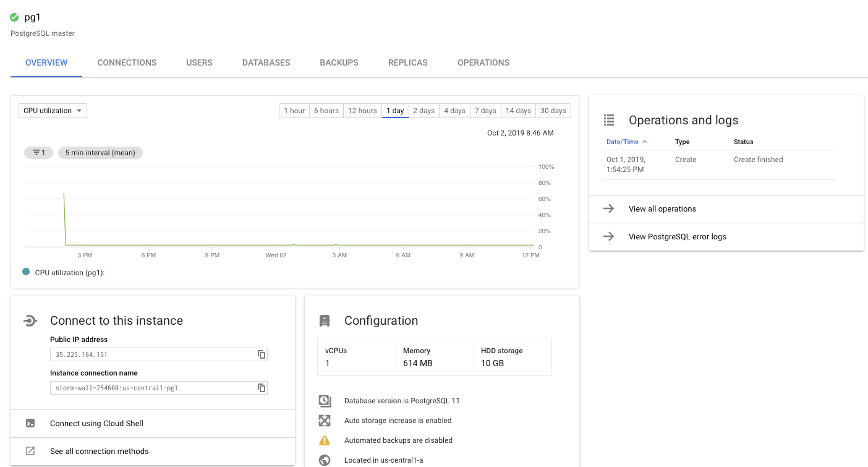
Task: Select the 14 days time range
Action: [518, 111]
